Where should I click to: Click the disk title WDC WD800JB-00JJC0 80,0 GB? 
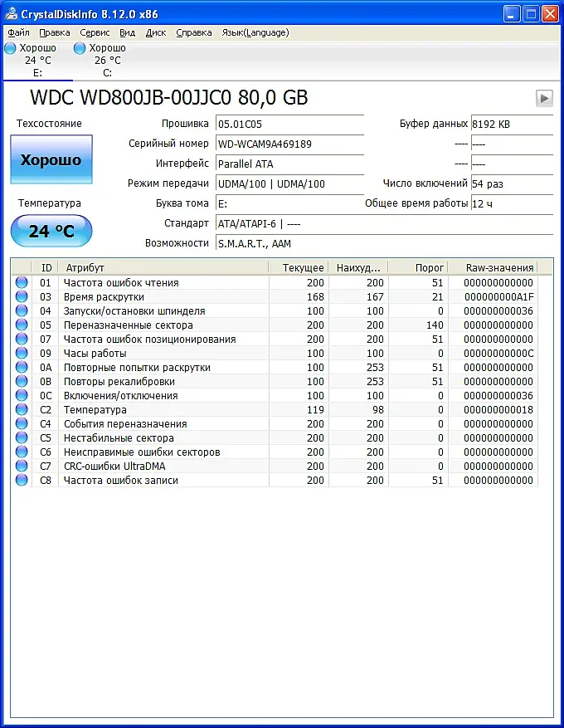[x=169, y=97]
